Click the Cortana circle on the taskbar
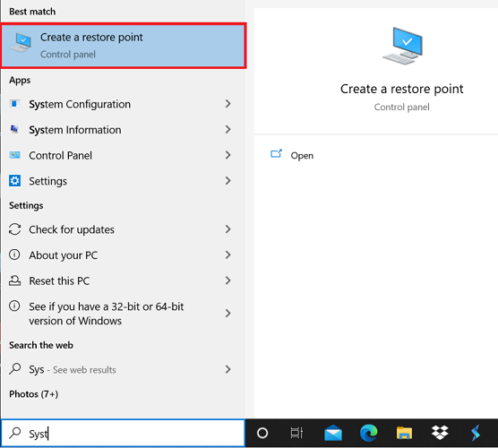Viewport: 498px width, 448px height. point(262,433)
